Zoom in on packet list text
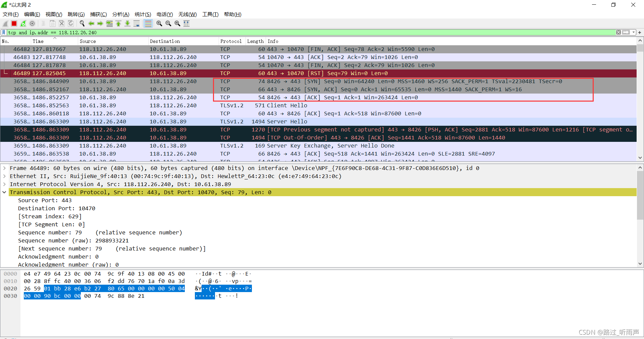The height and width of the screenshot is (339, 644). point(159,23)
